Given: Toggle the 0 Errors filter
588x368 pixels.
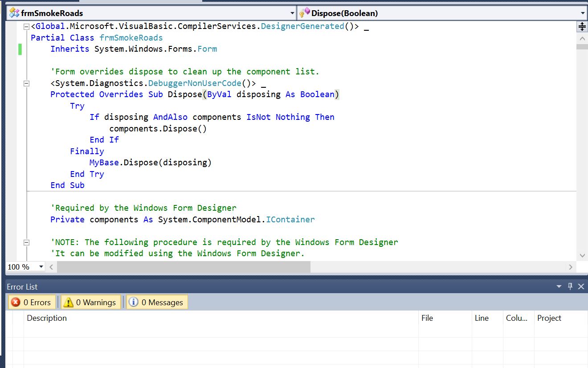Looking at the screenshot, I should pyautogui.click(x=32, y=303).
